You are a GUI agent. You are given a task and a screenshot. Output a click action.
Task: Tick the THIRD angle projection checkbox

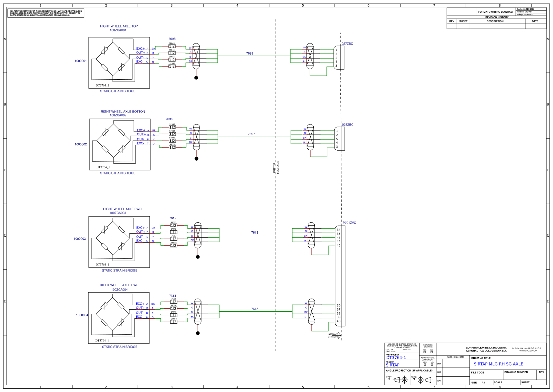413,379
